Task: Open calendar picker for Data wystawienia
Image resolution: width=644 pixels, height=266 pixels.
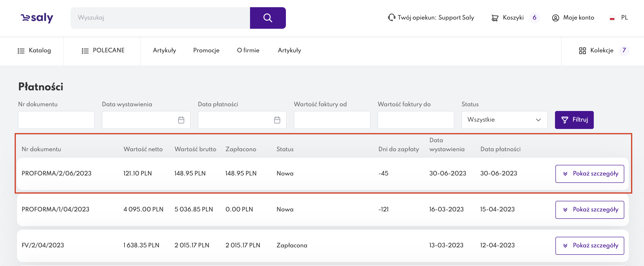Action: click(181, 120)
